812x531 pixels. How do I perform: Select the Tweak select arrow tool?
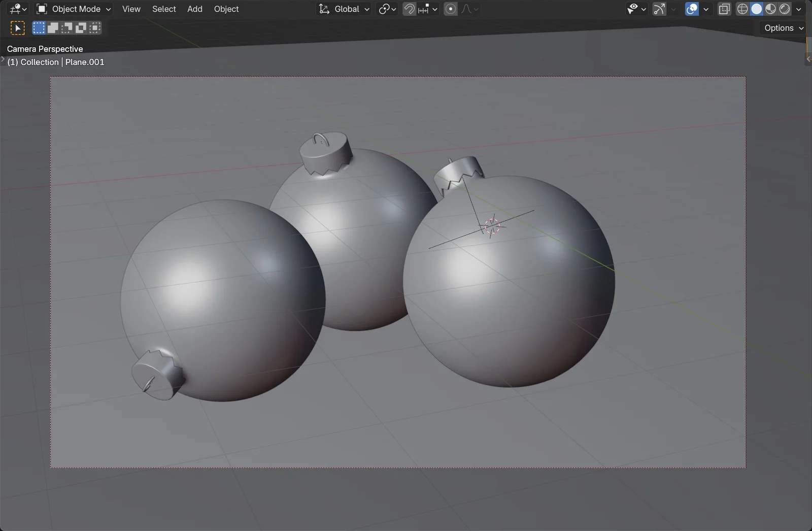(x=17, y=27)
